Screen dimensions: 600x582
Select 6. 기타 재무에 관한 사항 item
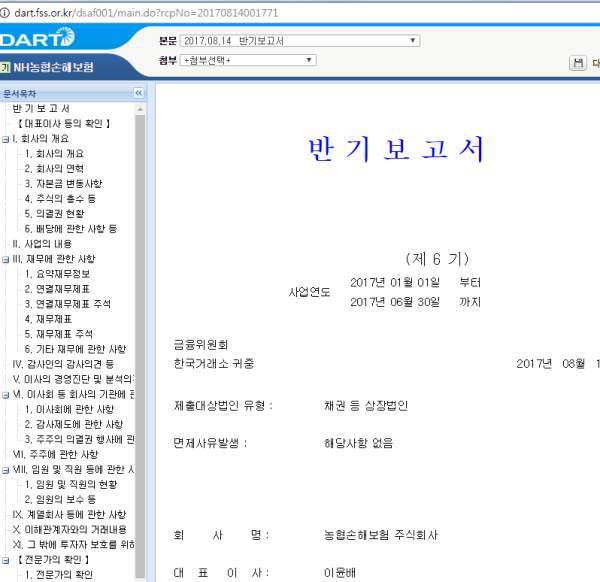click(75, 349)
